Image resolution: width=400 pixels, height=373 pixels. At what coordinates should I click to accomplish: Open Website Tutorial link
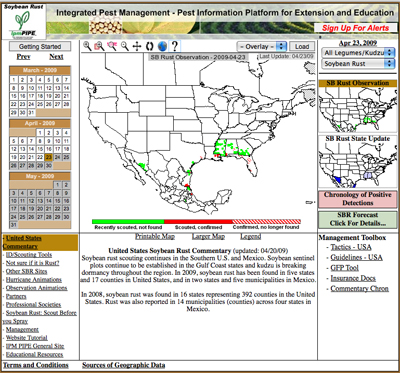tap(27, 338)
